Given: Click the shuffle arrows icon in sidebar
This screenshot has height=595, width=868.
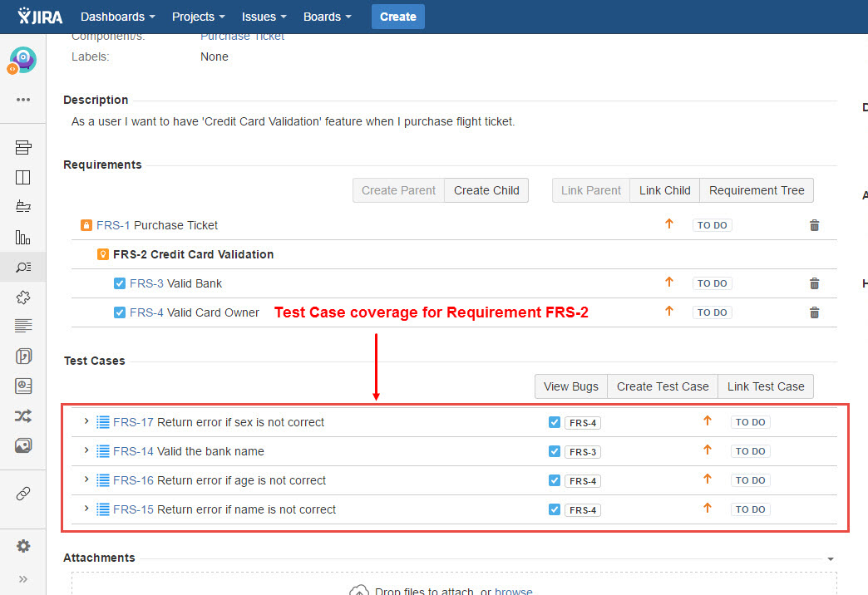Looking at the screenshot, I should [23, 416].
